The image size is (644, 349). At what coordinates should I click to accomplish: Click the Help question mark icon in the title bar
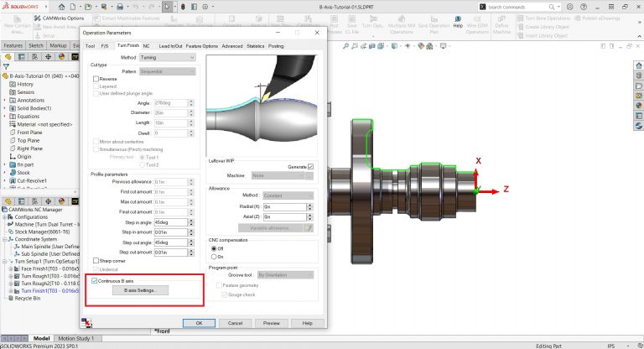584,7
